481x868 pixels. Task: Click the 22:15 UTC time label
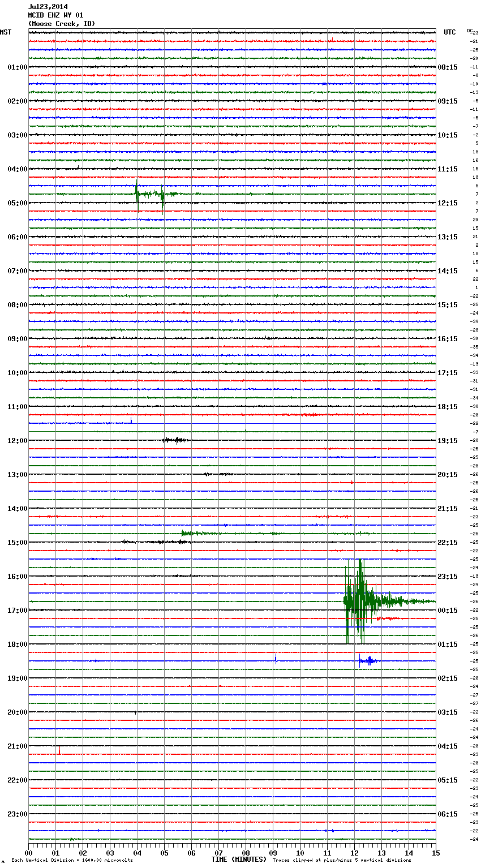(448, 543)
